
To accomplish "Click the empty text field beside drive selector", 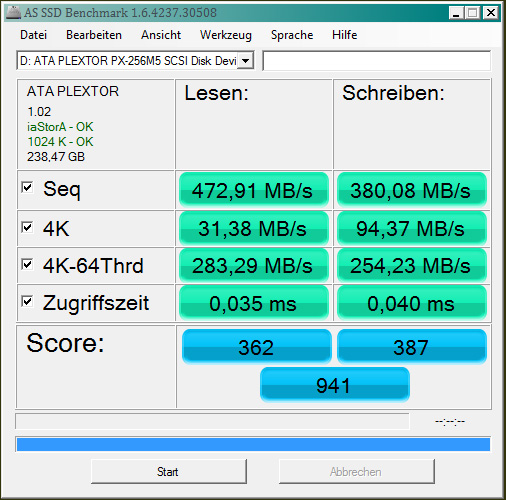I will click(376, 61).
